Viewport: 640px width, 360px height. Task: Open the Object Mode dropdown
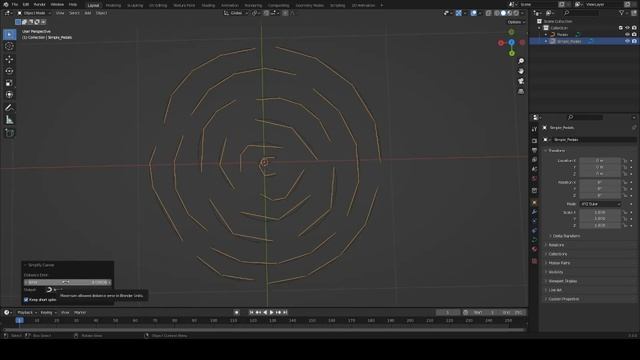(x=34, y=13)
